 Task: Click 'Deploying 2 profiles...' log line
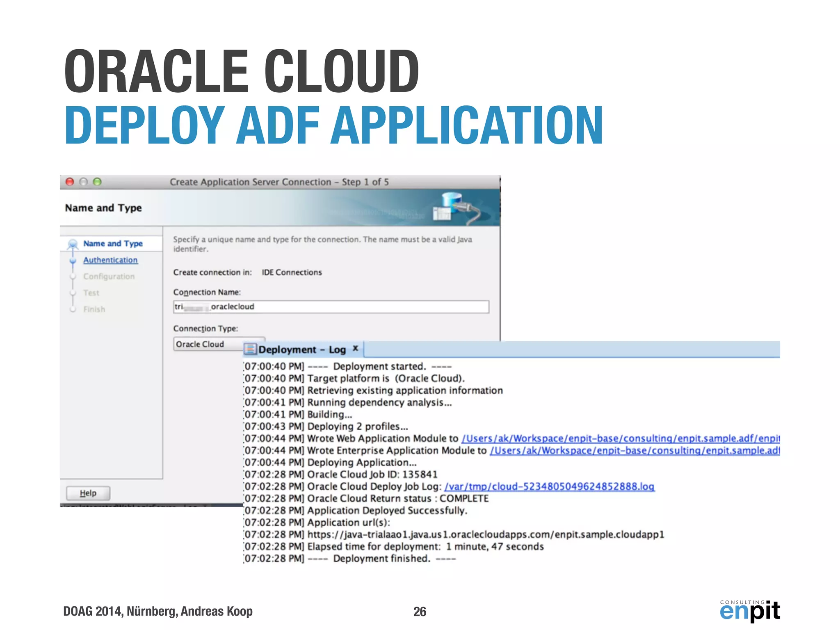[326, 426]
